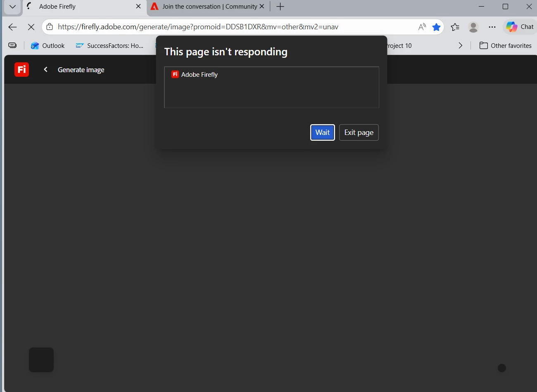The height and width of the screenshot is (392, 537).
Task: Click dark square placeholder at bottom left
Action: (41, 360)
